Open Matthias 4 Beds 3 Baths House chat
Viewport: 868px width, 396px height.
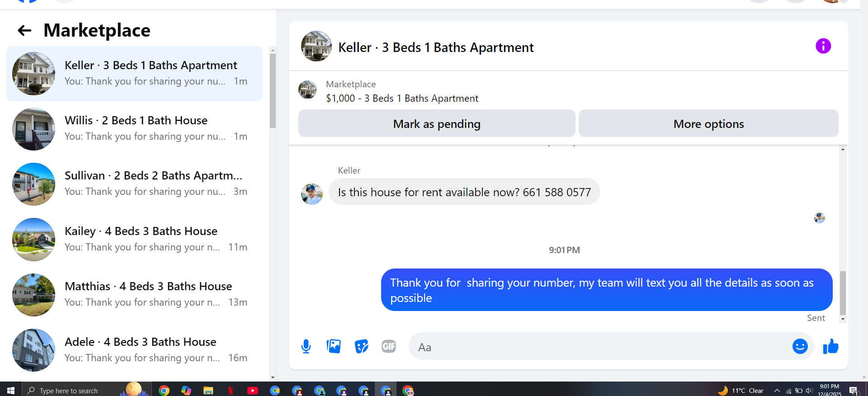(x=134, y=295)
